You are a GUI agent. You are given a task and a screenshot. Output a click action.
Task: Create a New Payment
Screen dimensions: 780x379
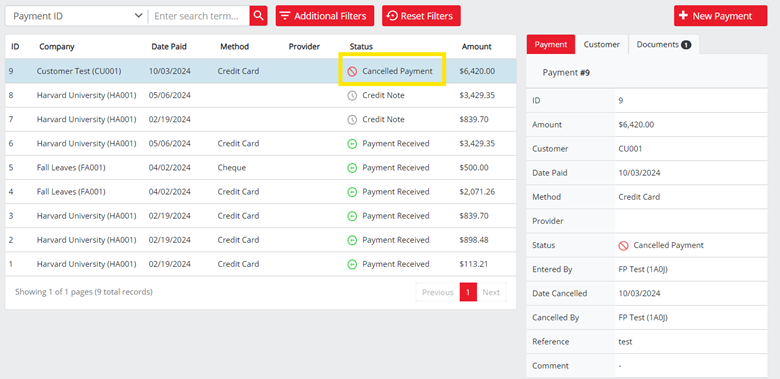pos(721,16)
